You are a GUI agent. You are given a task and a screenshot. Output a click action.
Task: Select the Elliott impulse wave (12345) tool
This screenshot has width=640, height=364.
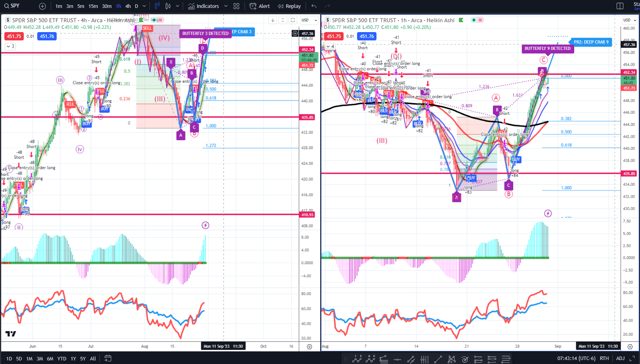pyautogui.click(x=357, y=359)
